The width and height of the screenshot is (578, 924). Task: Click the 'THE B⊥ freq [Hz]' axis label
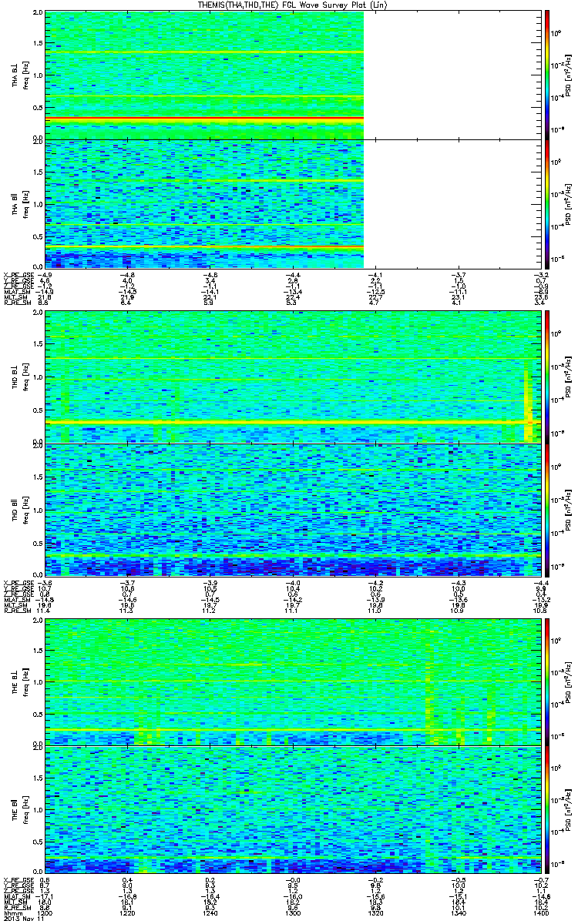20,681
